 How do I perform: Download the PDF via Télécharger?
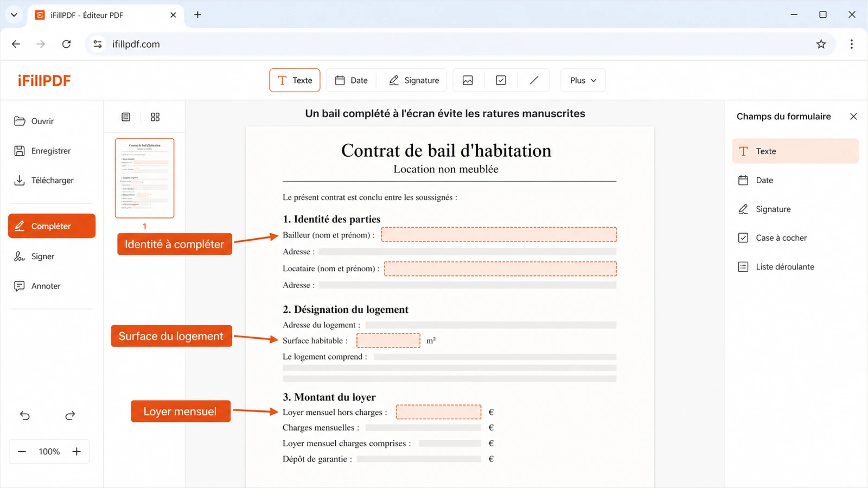coord(43,180)
